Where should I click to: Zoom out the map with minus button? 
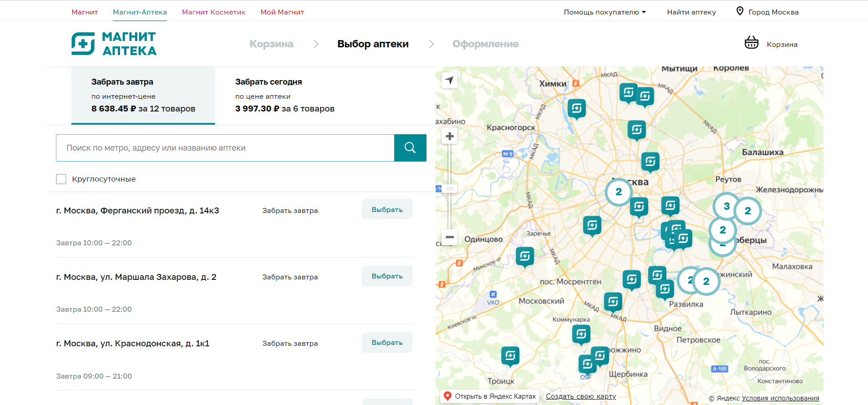pos(450,237)
